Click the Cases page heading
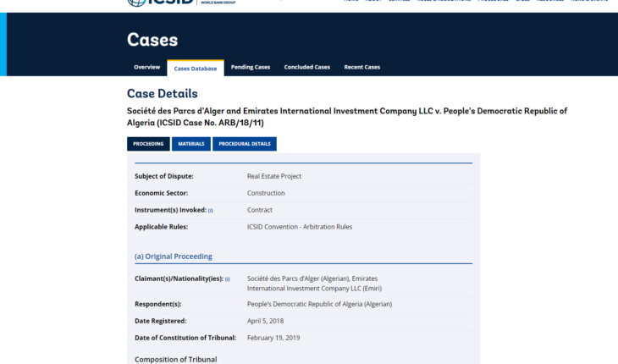 pos(152,40)
